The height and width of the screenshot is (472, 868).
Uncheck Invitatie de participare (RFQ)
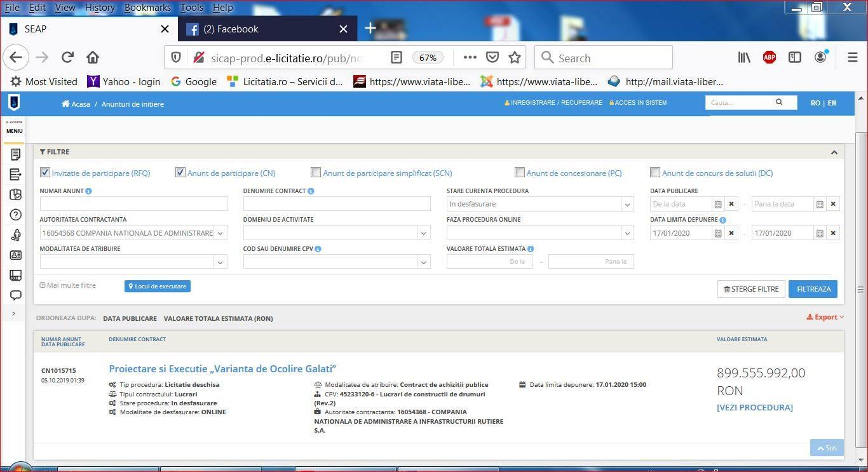coord(45,172)
